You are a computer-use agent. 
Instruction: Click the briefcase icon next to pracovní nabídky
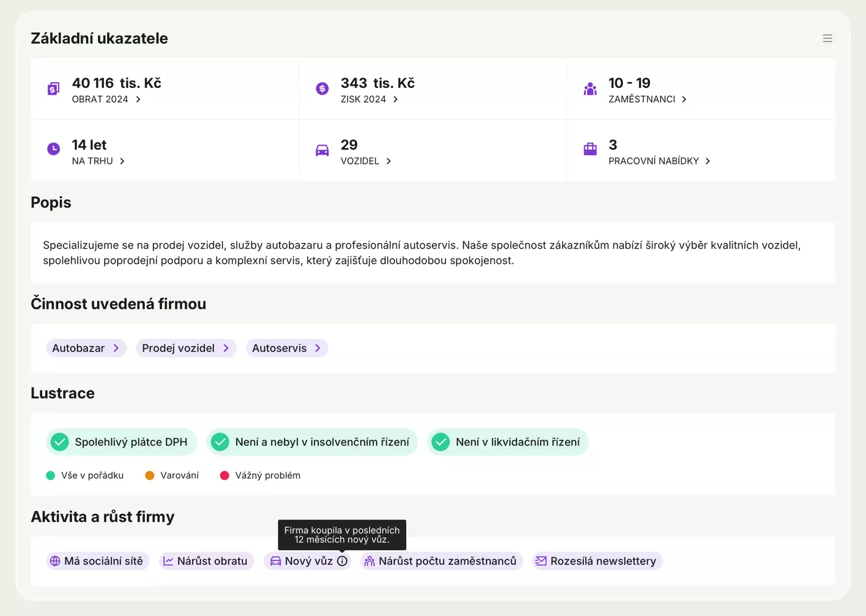(590, 148)
